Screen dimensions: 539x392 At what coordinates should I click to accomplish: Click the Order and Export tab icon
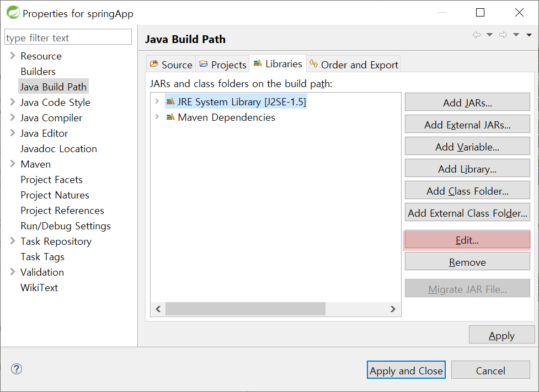pos(313,63)
